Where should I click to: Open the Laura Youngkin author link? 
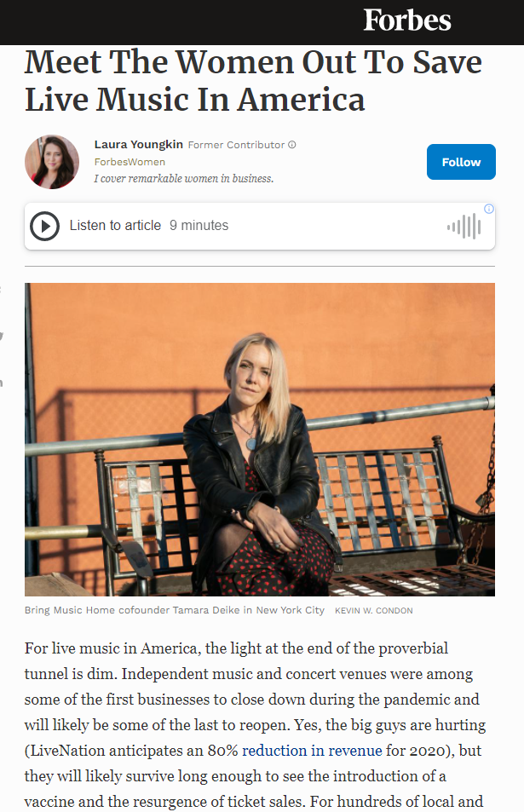pyautogui.click(x=138, y=145)
